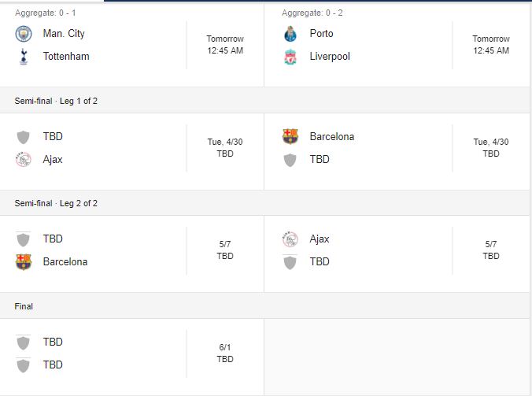Click the Porto crest icon
Image resolution: width=532 pixels, height=396 pixels.
click(290, 34)
